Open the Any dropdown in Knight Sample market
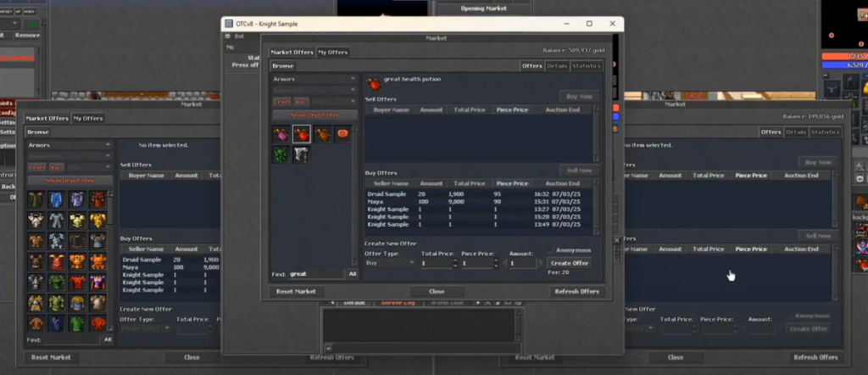Image resolution: width=868 pixels, height=375 pixels. [x=334, y=102]
